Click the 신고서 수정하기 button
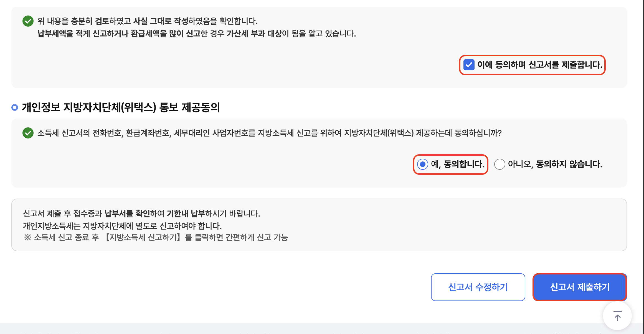Screen dimensions: 644x334 [x=478, y=287]
